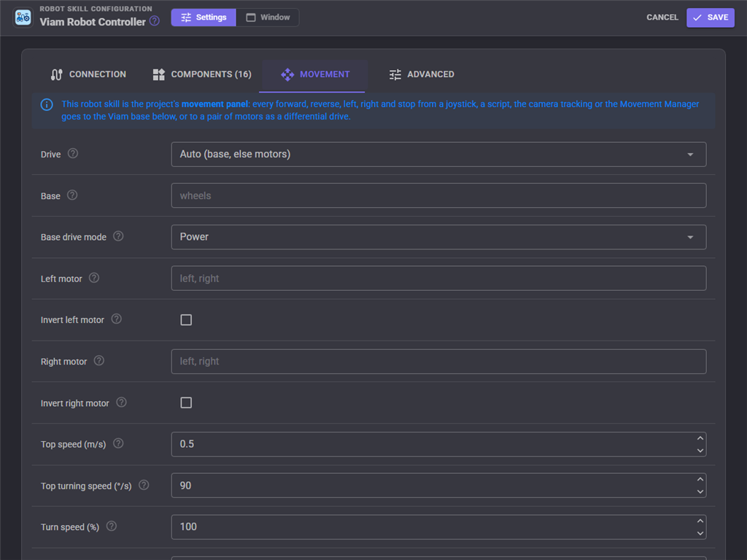Open the Advanced tab
Screen dimensions: 747x560
(x=422, y=75)
